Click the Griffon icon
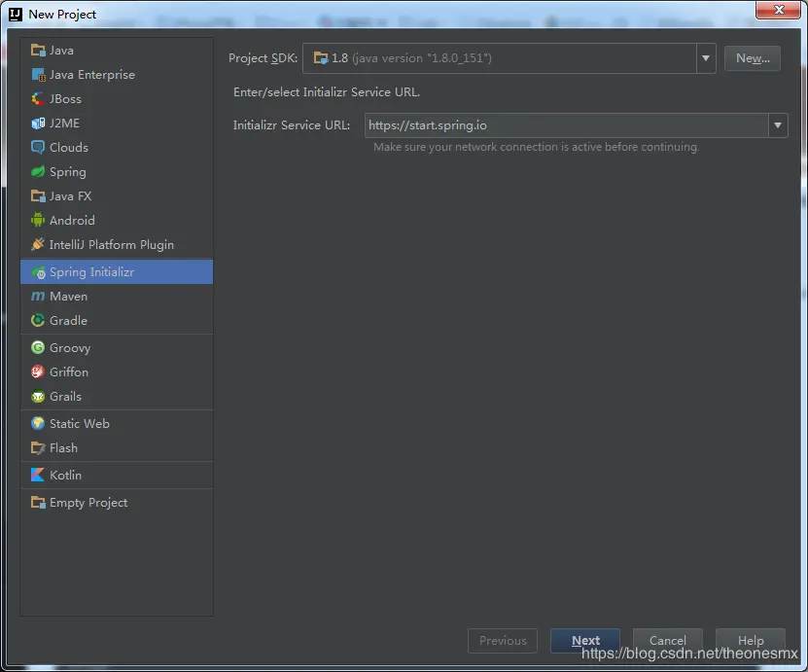This screenshot has height=672, width=808. point(38,372)
